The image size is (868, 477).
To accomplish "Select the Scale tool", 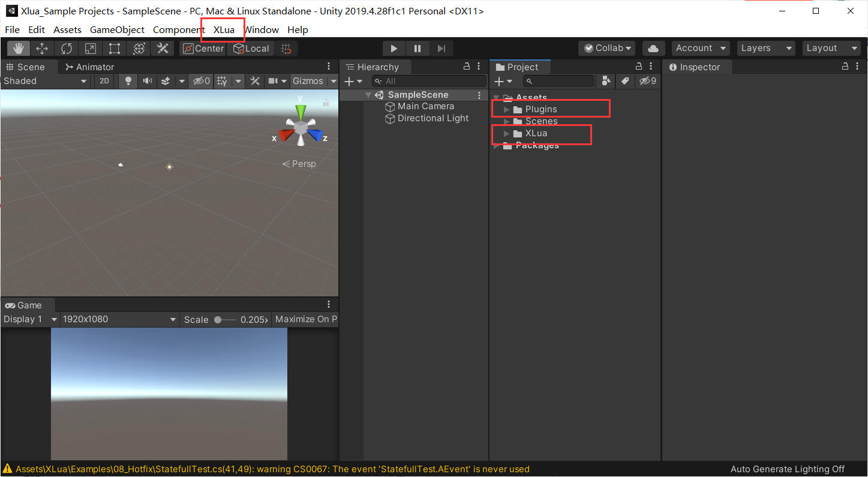I will (91, 48).
